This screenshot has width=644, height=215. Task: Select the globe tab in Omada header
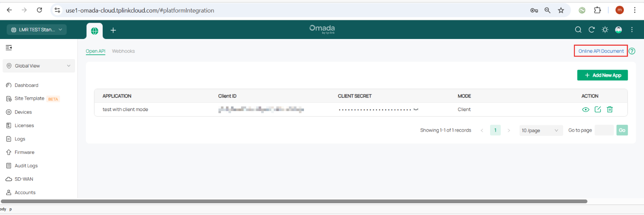coord(94,31)
